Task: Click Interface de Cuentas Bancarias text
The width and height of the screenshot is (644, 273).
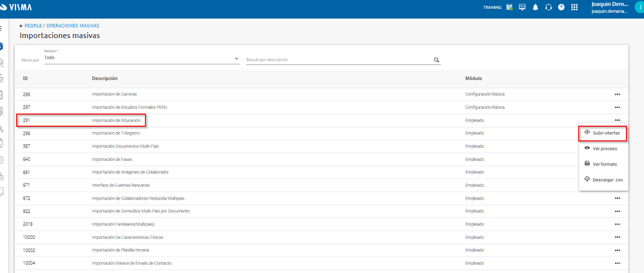Action: pos(121,185)
